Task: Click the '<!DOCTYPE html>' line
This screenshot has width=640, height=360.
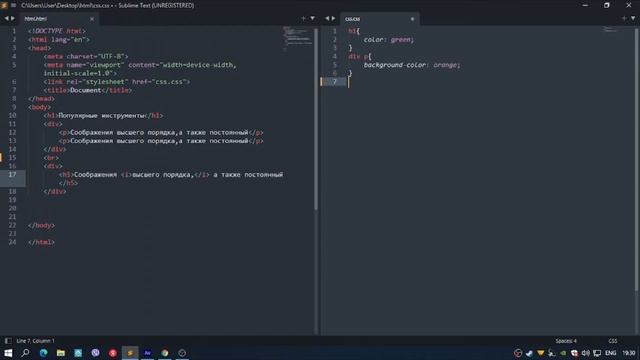Action: pyautogui.click(x=57, y=31)
